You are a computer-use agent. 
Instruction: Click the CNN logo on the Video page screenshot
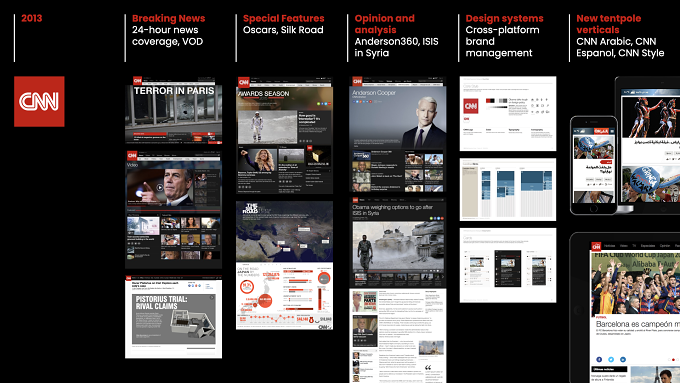(x=132, y=155)
